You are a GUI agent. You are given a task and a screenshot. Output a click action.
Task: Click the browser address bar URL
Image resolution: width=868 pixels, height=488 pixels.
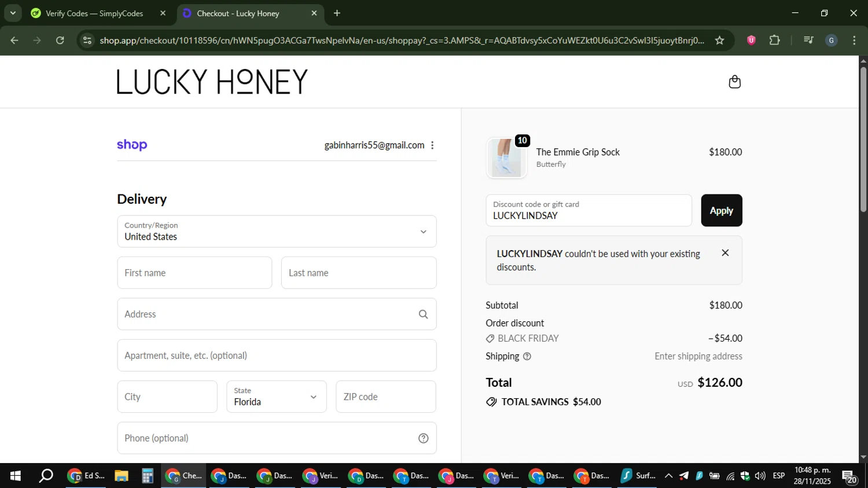click(x=402, y=40)
